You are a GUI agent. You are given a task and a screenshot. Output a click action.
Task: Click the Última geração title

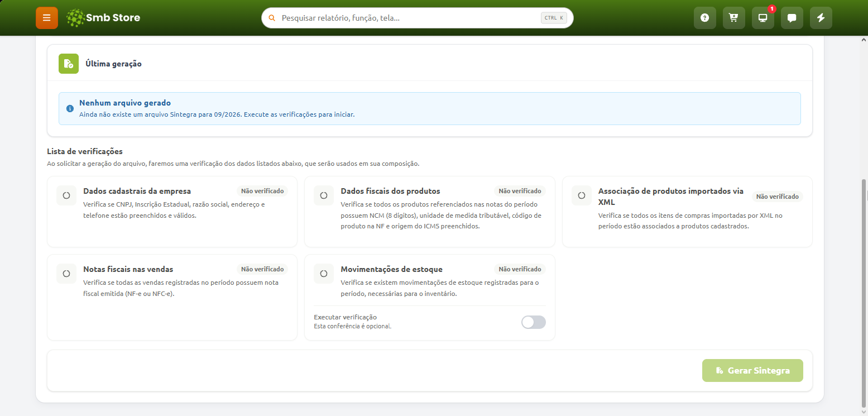113,64
